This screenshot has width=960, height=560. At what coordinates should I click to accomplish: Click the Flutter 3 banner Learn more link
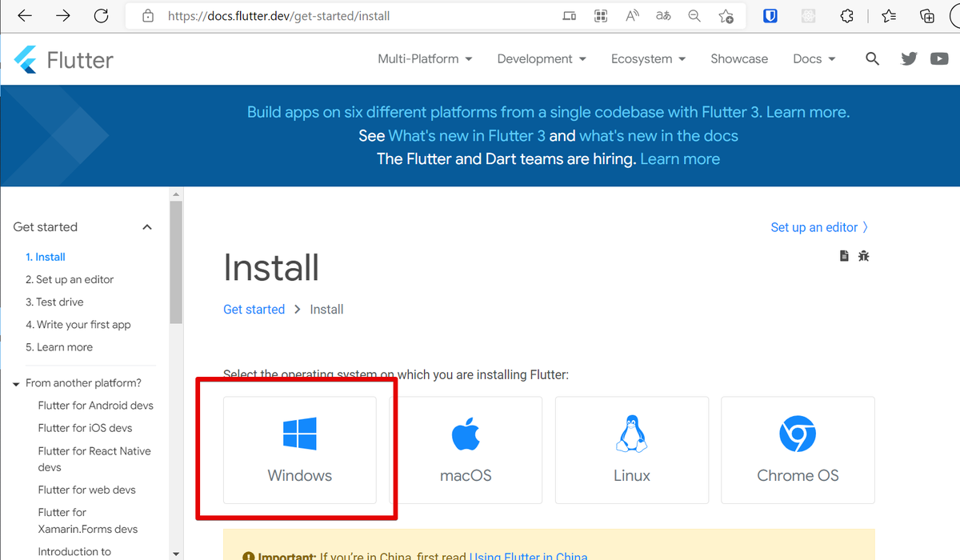[808, 112]
